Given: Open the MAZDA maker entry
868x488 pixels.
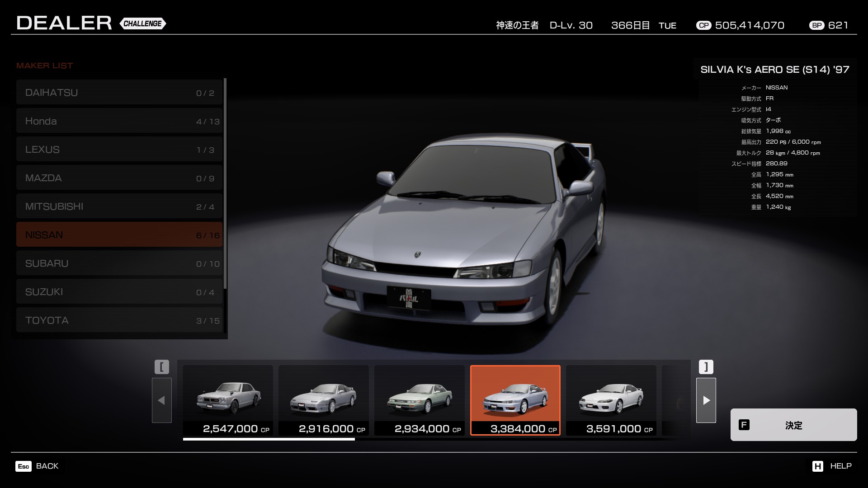Looking at the screenshot, I should [119, 178].
